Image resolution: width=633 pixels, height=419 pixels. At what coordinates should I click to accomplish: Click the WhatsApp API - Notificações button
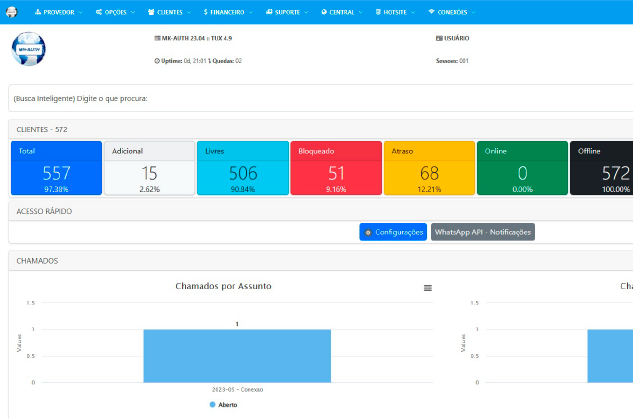click(x=483, y=232)
